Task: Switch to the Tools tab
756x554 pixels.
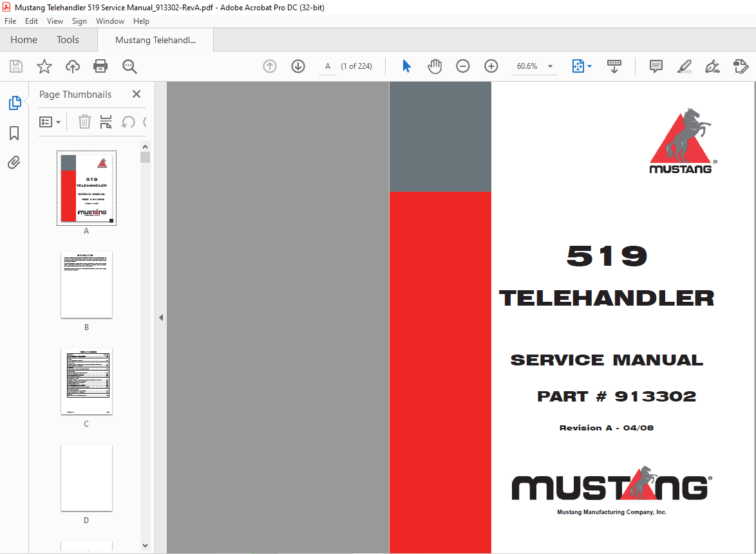Action: pyautogui.click(x=68, y=40)
